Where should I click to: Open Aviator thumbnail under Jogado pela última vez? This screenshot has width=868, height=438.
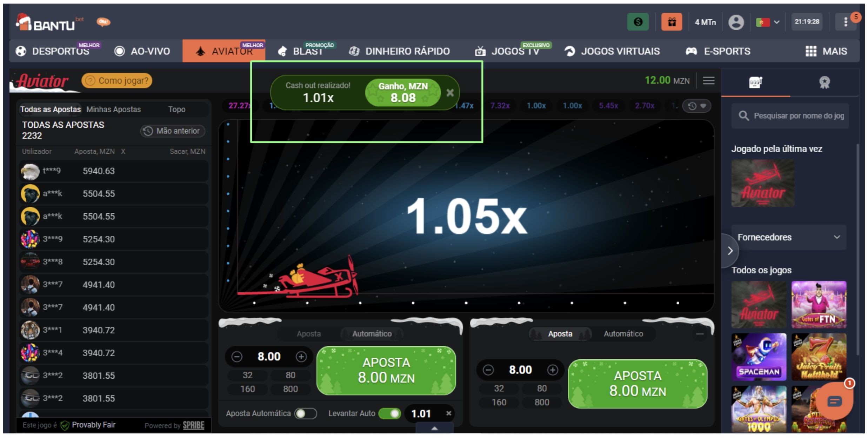pyautogui.click(x=763, y=183)
